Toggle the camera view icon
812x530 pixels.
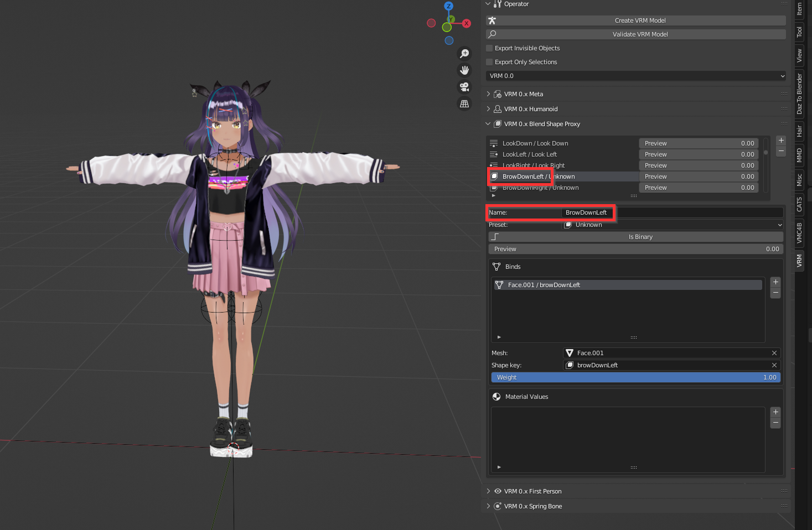pyautogui.click(x=464, y=87)
